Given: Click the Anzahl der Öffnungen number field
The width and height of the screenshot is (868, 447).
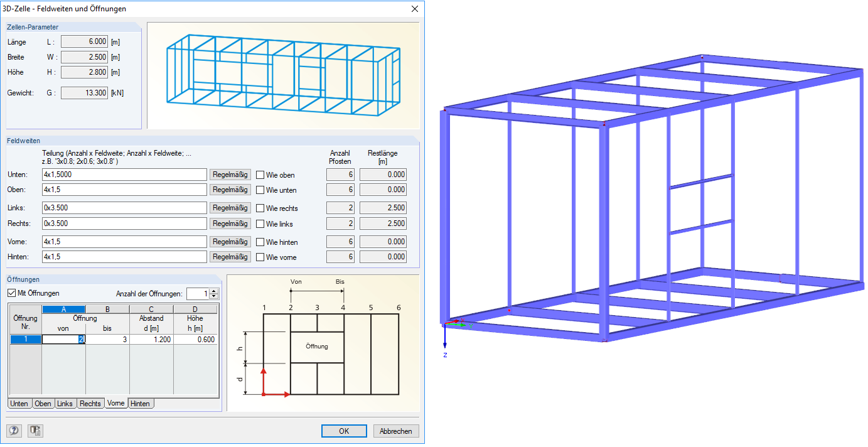Looking at the screenshot, I should [198, 294].
